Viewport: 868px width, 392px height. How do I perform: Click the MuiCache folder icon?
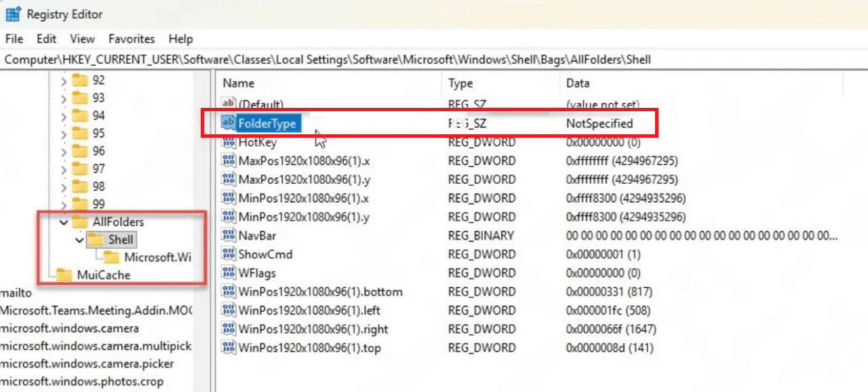click(x=64, y=275)
